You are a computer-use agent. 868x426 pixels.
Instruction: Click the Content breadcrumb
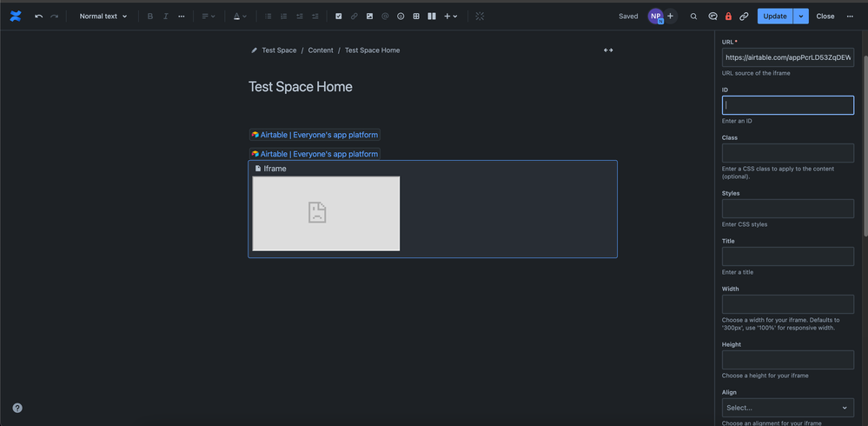(321, 50)
